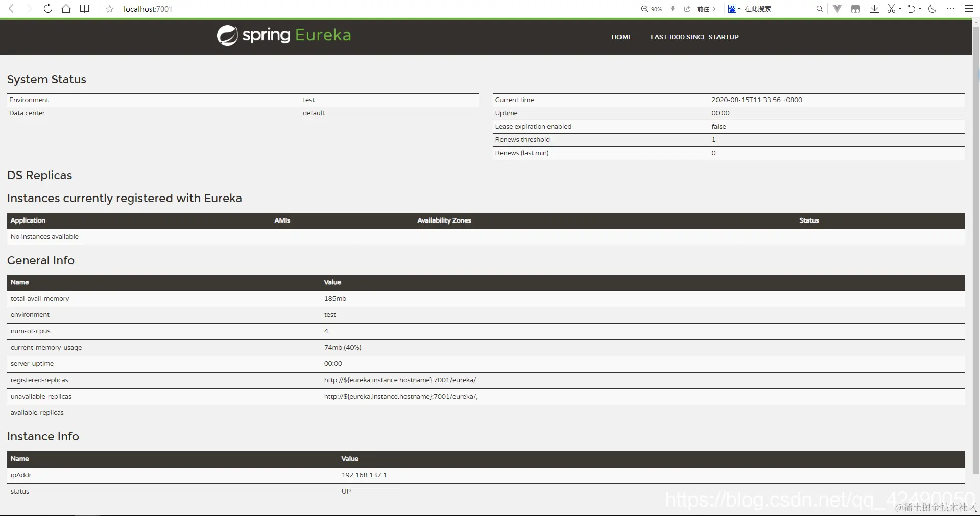Open the three-dots more tools icon
Image resolution: width=980 pixels, height=516 pixels.
coord(950,9)
